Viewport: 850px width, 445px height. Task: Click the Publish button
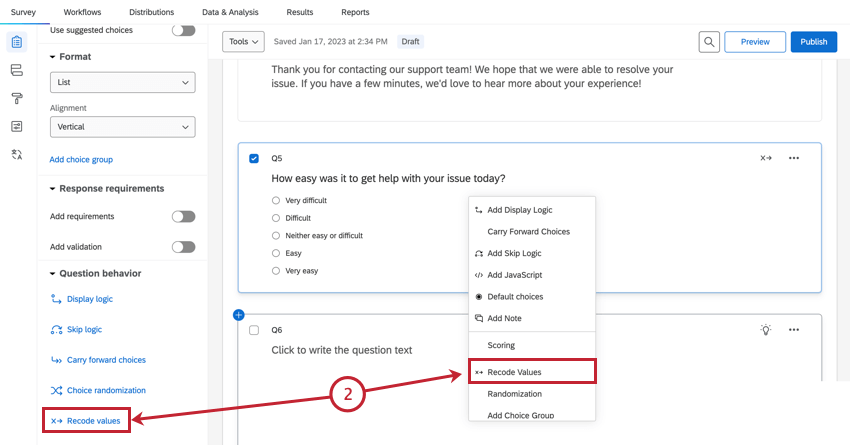(813, 42)
